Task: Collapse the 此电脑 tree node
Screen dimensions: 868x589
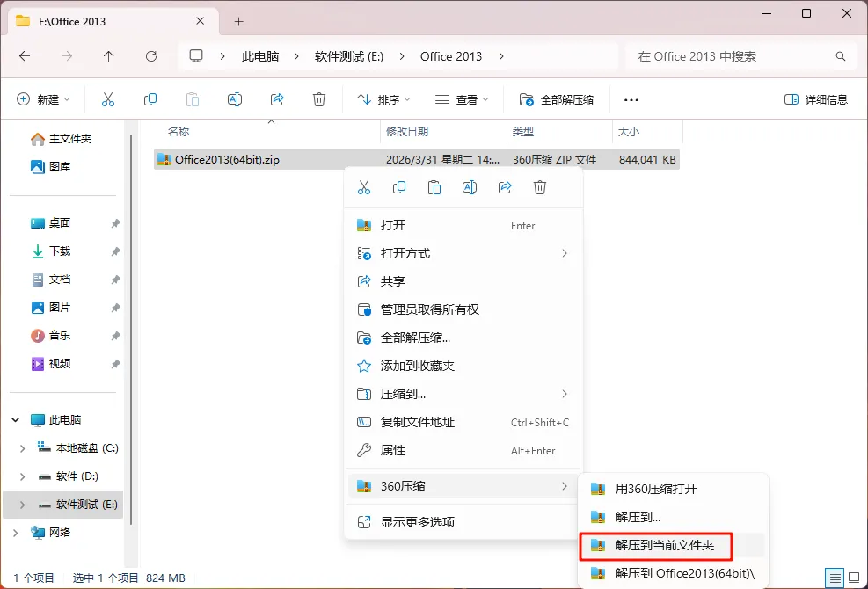Action: pos(16,420)
